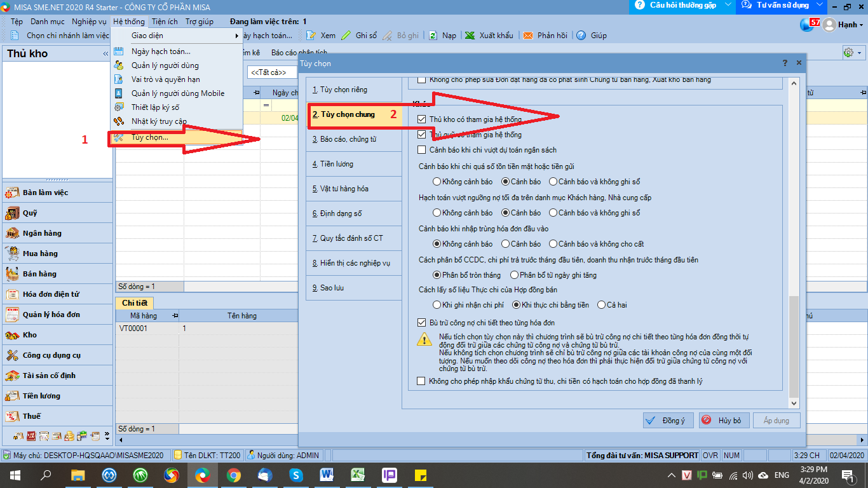Expand the Hạnh user account dropdown
The height and width of the screenshot is (488, 868).
pos(861,25)
